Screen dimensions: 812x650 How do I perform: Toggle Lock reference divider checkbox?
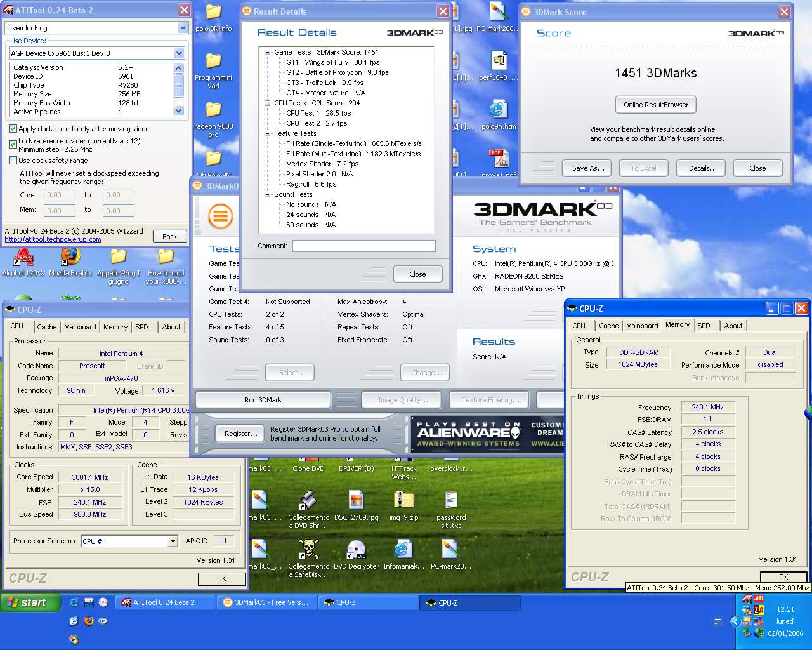click(x=13, y=144)
